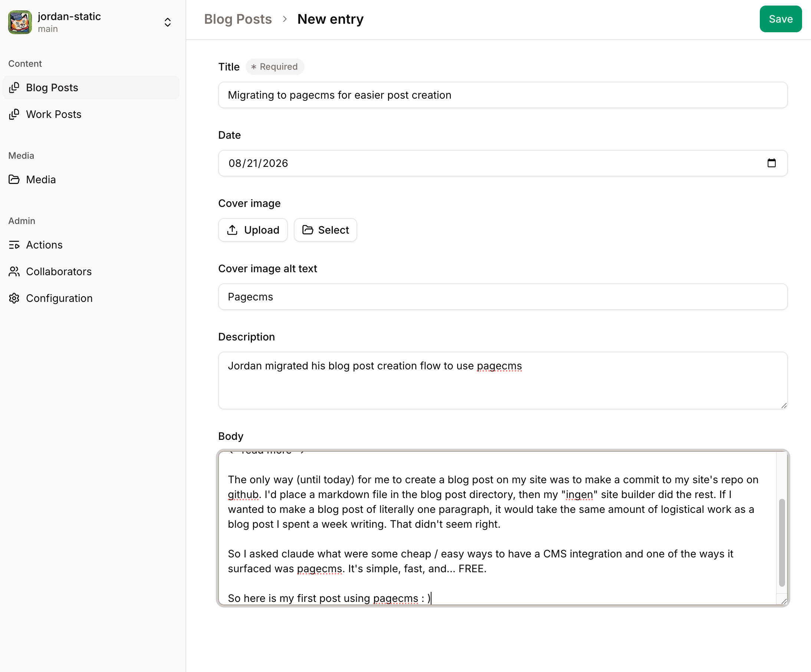
Task: Focus the Title input field
Action: click(503, 95)
